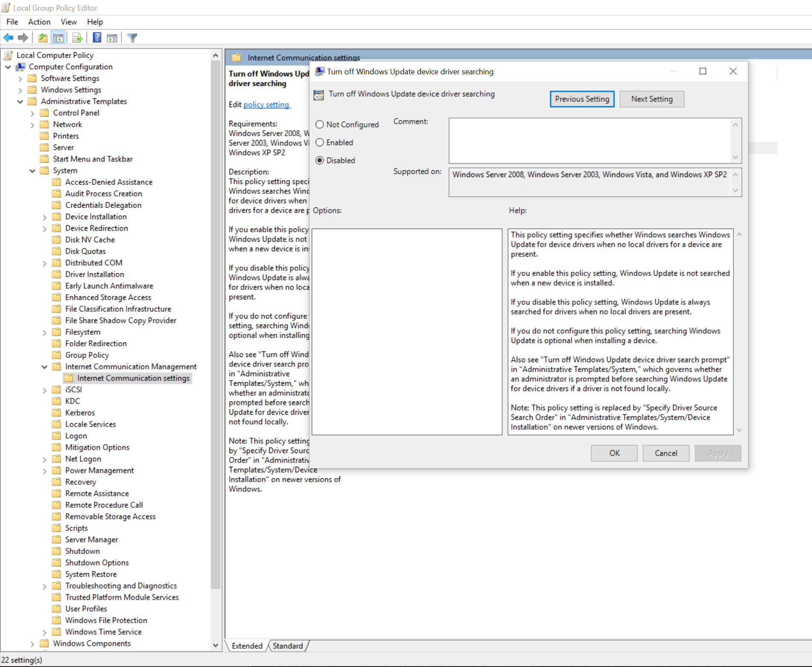Viewport: 812px width, 667px height.
Task: Expand the Windows Settings node
Action: [20, 90]
